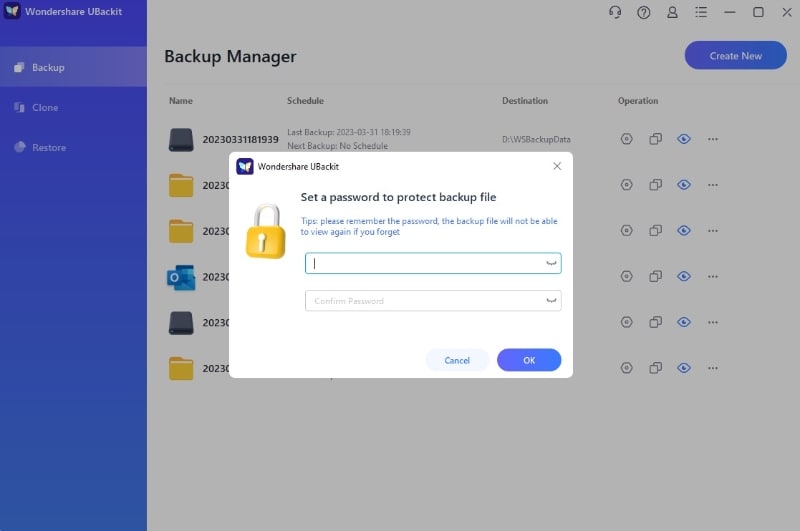The width and height of the screenshot is (800, 531).
Task: Minimize the UBackit window
Action: (730, 12)
